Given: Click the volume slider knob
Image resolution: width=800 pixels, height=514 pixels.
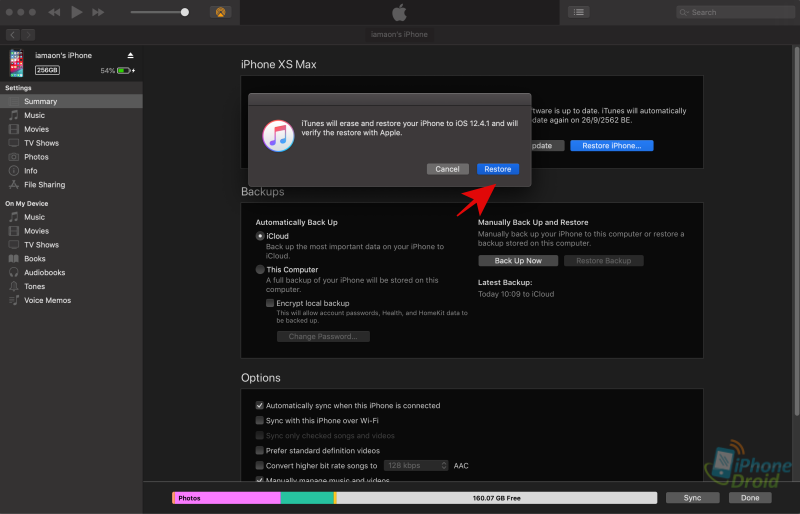Looking at the screenshot, I should (x=185, y=12).
